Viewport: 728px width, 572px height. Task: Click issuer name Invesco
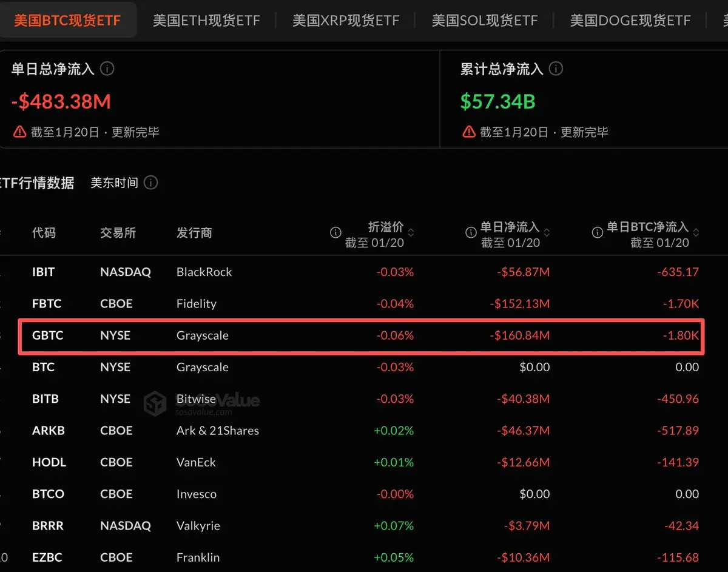coord(197,494)
